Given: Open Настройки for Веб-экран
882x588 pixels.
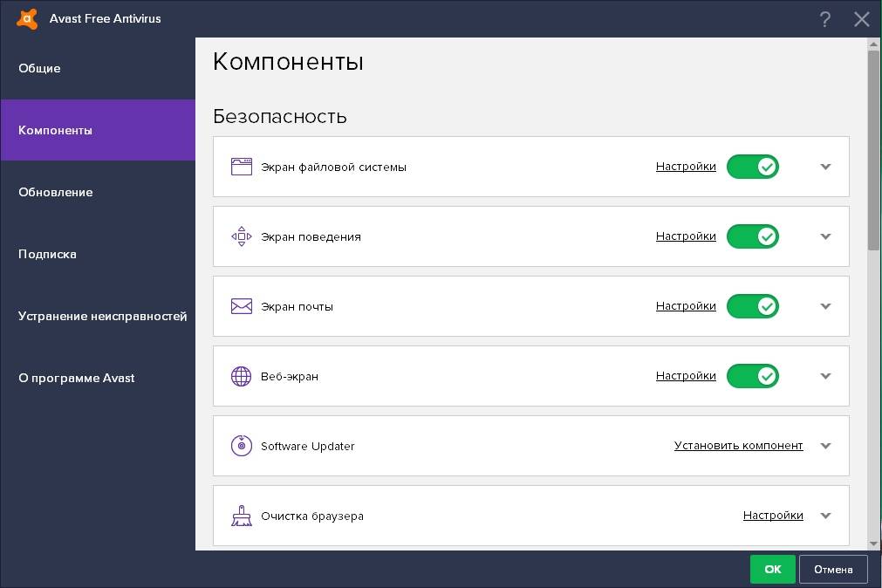Looking at the screenshot, I should 686,376.
